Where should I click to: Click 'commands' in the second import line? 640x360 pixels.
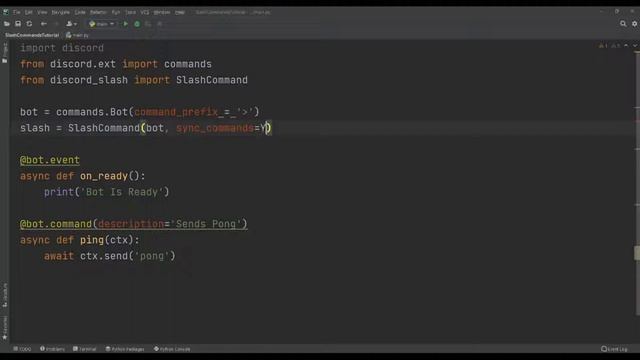pos(188,64)
